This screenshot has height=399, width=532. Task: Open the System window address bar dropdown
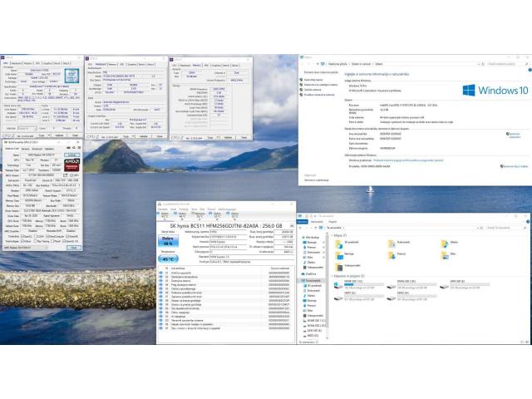[x=479, y=64]
